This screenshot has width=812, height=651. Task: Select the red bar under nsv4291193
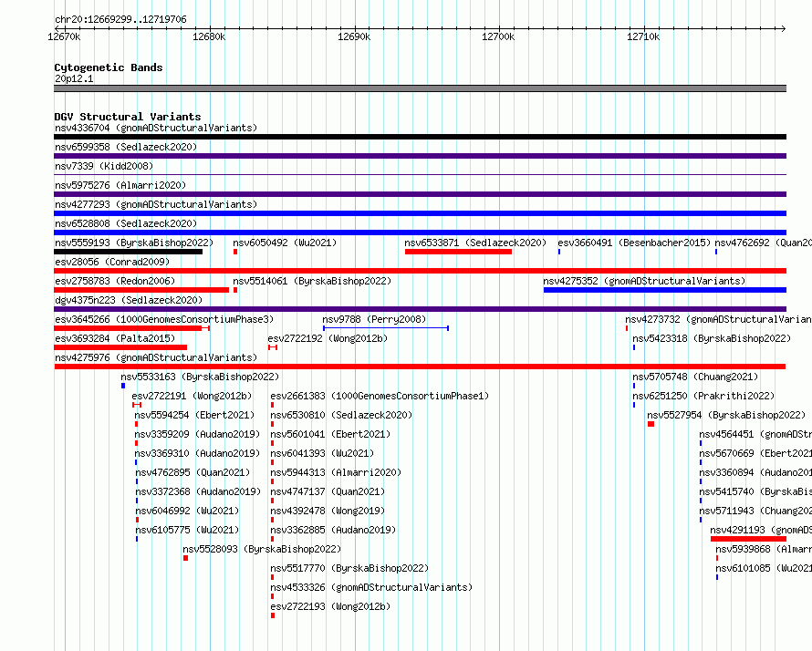(748, 539)
